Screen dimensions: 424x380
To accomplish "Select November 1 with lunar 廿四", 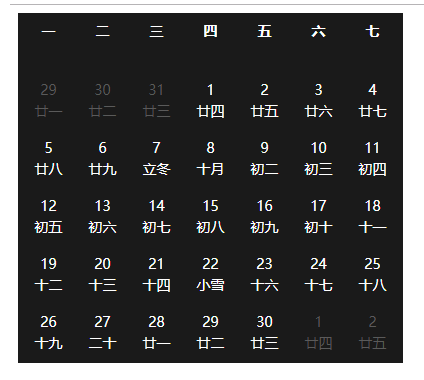I will tap(210, 101).
